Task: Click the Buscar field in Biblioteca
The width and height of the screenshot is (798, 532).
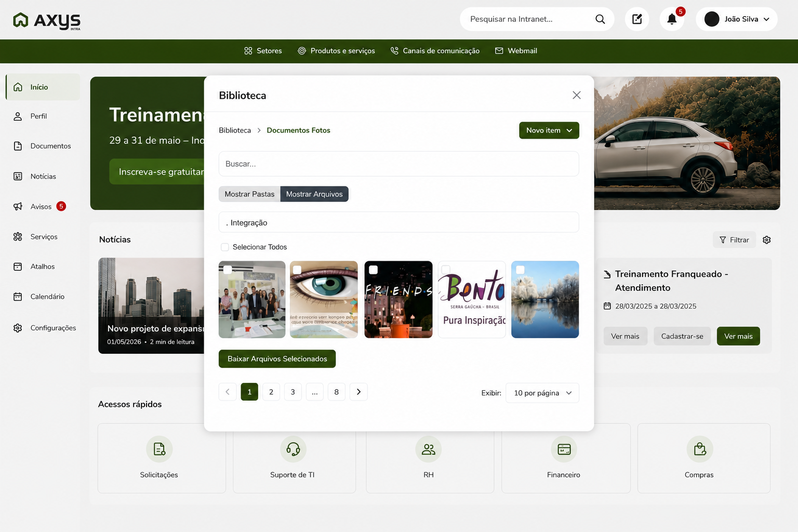Action: [x=399, y=164]
